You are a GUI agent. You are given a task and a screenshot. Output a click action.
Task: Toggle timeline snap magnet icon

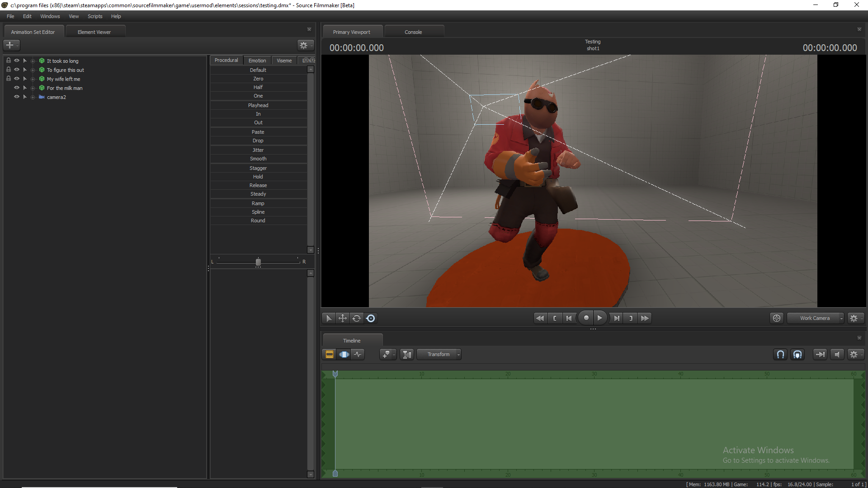[780, 355]
